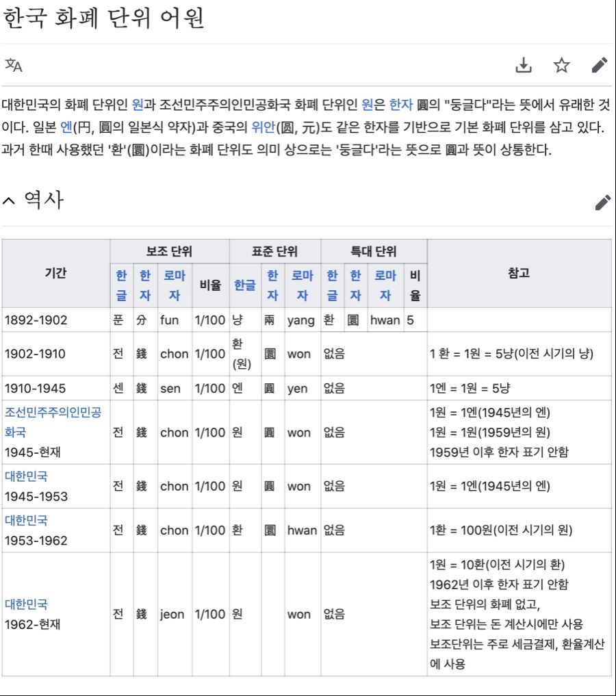Screen dimensions: 616x696
Task: Click the download article icon
Action: pyautogui.click(x=524, y=64)
